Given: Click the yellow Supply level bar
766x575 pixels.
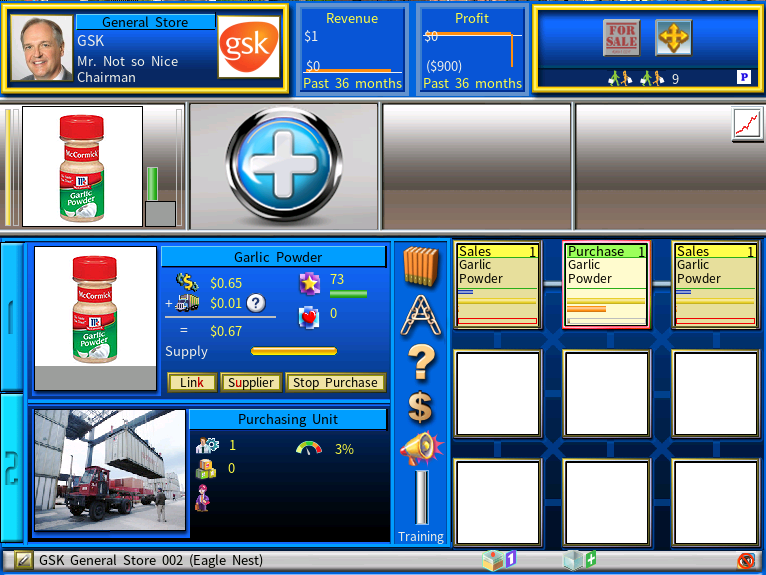Looking at the screenshot, I should click(294, 351).
